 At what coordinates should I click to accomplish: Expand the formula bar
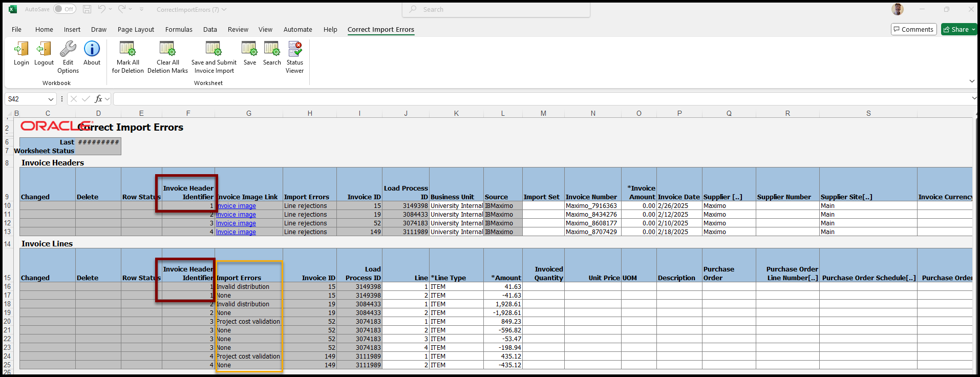974,98
